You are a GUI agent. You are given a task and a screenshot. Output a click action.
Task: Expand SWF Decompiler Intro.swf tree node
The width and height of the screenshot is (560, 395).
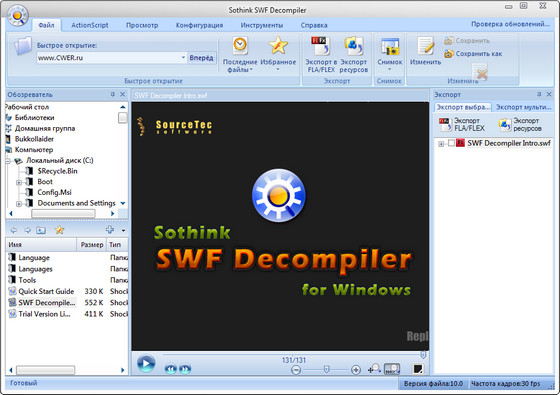441,144
